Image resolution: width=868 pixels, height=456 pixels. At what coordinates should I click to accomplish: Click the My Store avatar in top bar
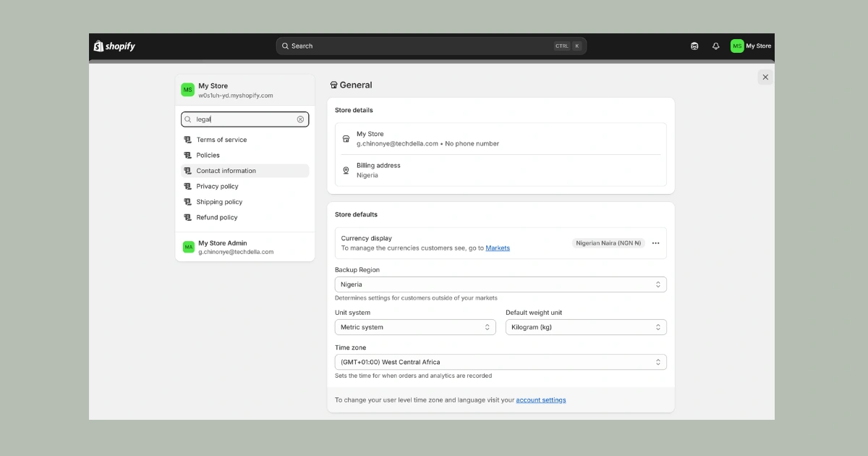(x=737, y=46)
